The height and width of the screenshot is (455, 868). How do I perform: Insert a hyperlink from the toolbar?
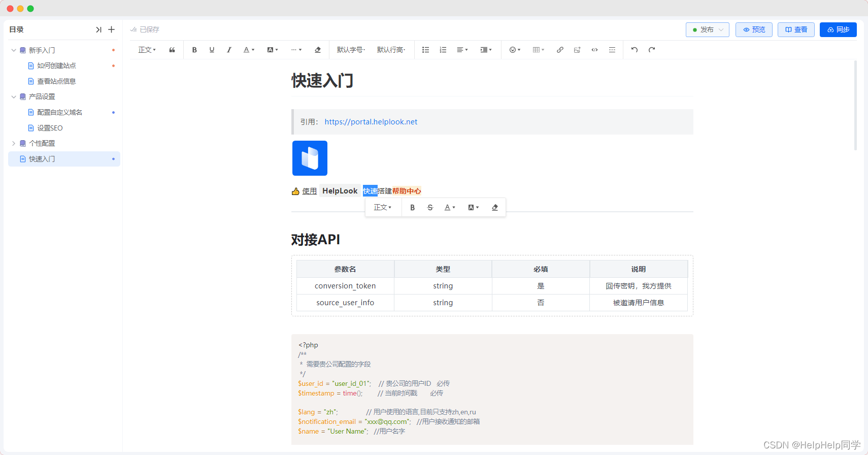point(560,50)
